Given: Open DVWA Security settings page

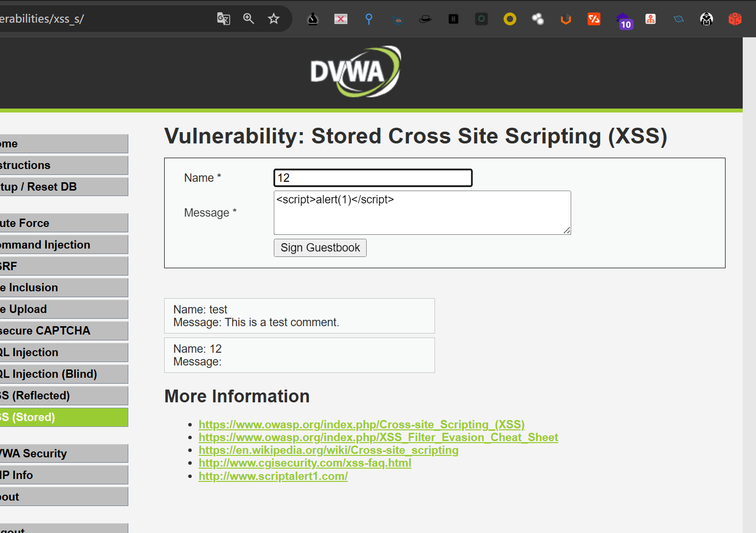Looking at the screenshot, I should pos(64,453).
